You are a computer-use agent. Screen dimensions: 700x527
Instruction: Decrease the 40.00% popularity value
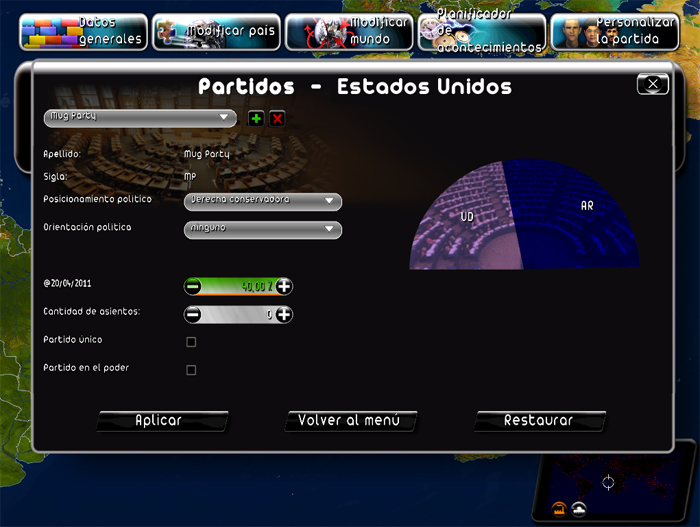(x=193, y=286)
